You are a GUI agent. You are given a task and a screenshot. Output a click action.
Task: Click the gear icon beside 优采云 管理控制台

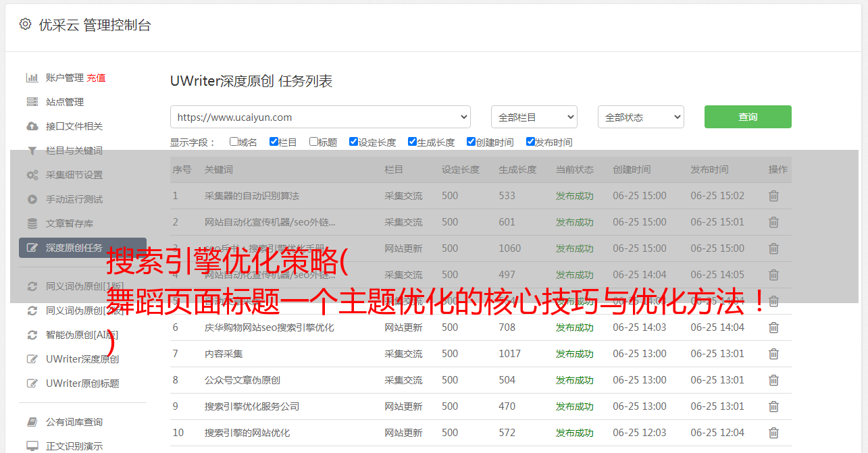click(25, 24)
